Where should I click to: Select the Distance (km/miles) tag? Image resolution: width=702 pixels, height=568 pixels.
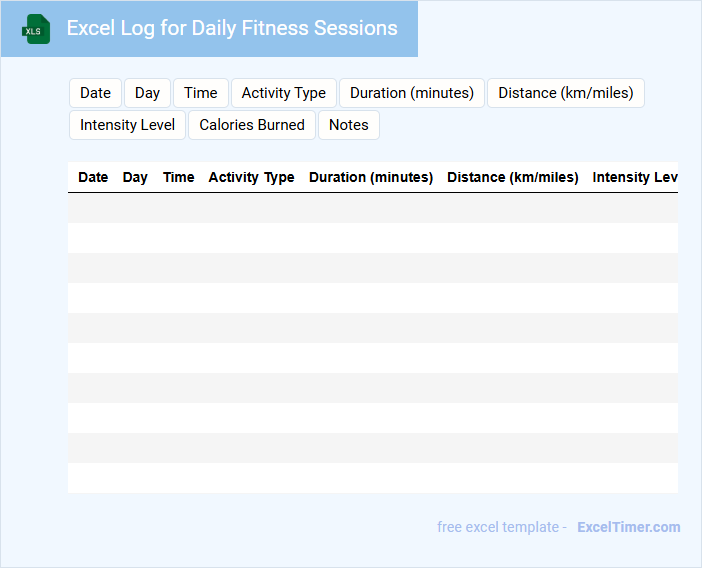(566, 93)
